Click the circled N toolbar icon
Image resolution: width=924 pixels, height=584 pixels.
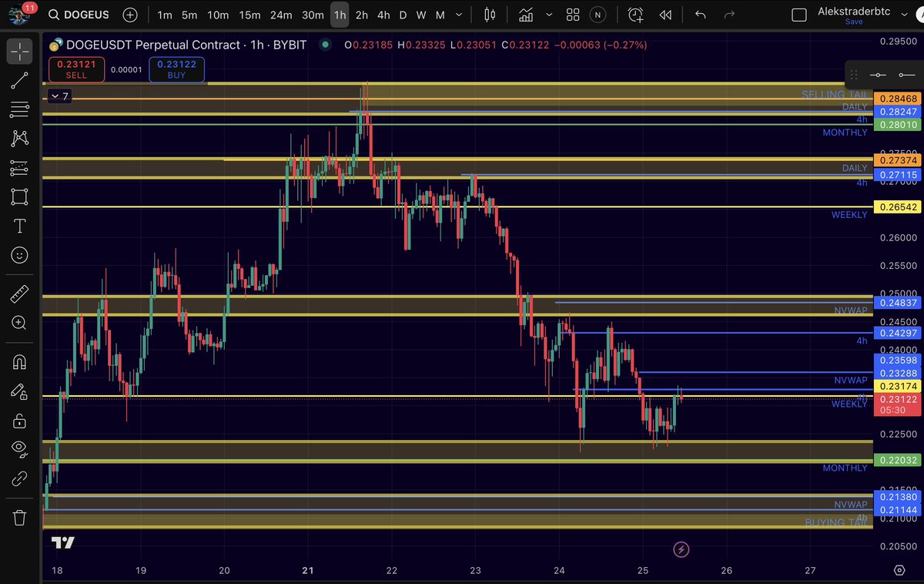(x=598, y=15)
